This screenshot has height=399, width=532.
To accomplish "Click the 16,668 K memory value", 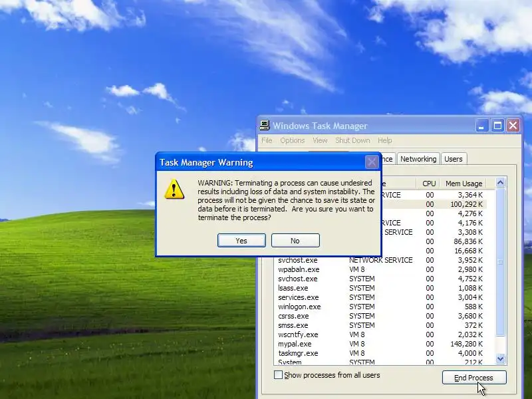I will pos(468,251).
